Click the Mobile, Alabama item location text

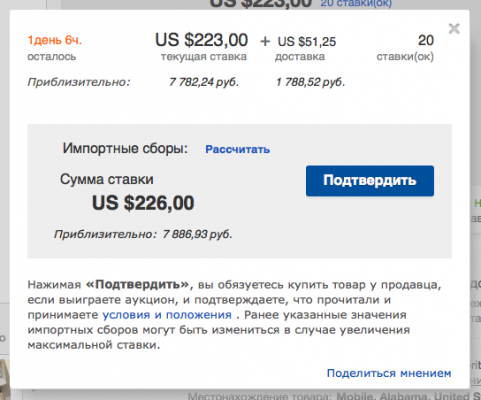click(409, 397)
